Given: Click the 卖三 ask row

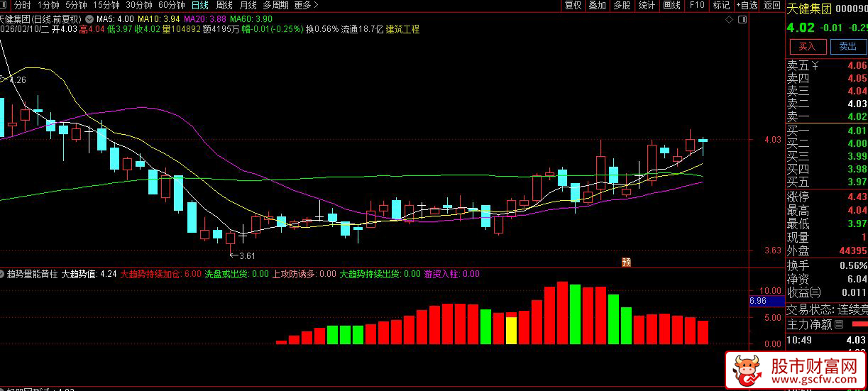Looking at the screenshot, I should coord(827,92).
